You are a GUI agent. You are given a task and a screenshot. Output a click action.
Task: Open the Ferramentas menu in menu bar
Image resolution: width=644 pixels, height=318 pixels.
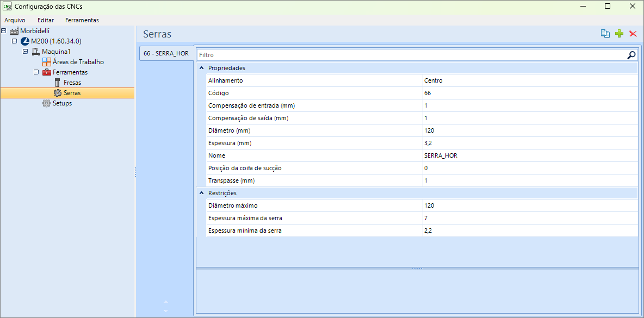[x=82, y=20]
